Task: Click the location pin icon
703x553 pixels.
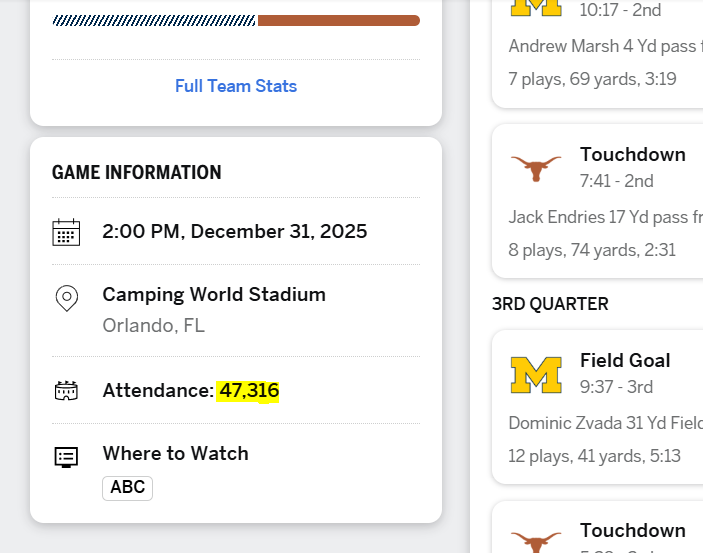Action: [66, 298]
